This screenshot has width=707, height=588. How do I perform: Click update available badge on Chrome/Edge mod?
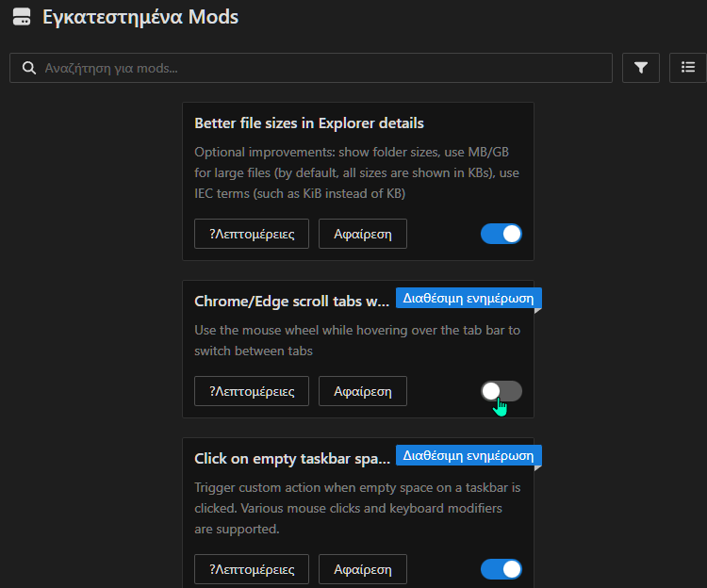tap(469, 298)
